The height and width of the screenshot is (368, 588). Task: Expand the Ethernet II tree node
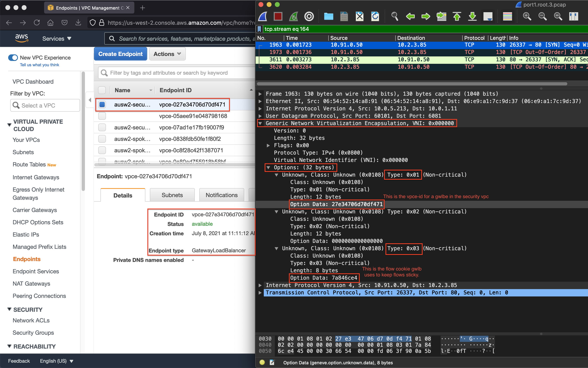(260, 101)
